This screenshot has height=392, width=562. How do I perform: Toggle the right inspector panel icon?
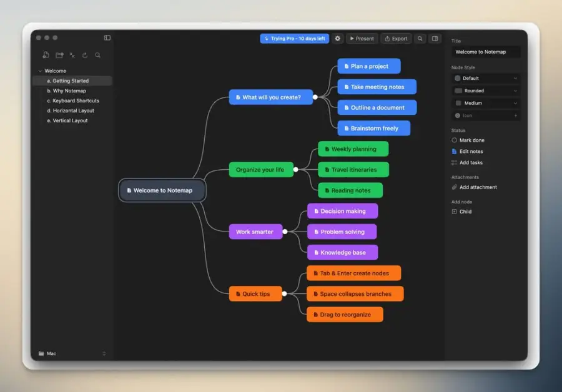tap(435, 38)
